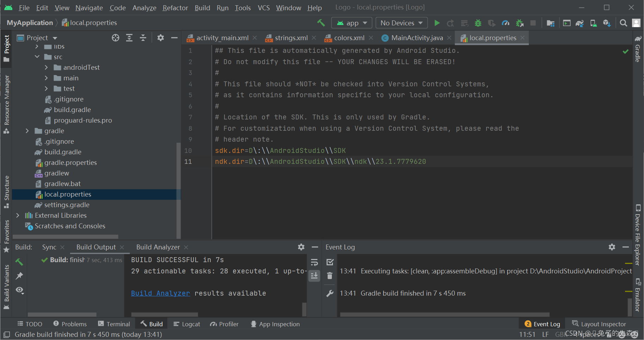This screenshot has height=340, width=644.
Task: Open Profile app speedometer icon
Action: click(x=506, y=23)
